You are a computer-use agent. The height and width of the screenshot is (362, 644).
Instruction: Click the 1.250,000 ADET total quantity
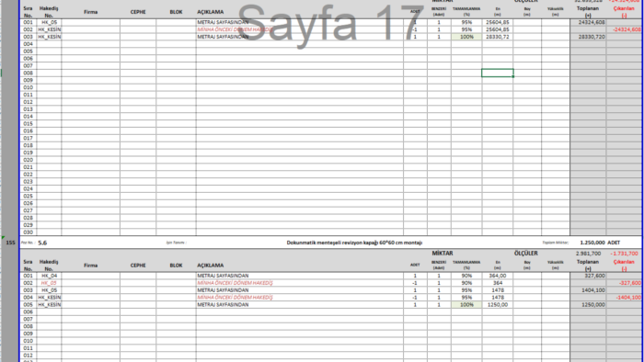[x=600, y=243]
